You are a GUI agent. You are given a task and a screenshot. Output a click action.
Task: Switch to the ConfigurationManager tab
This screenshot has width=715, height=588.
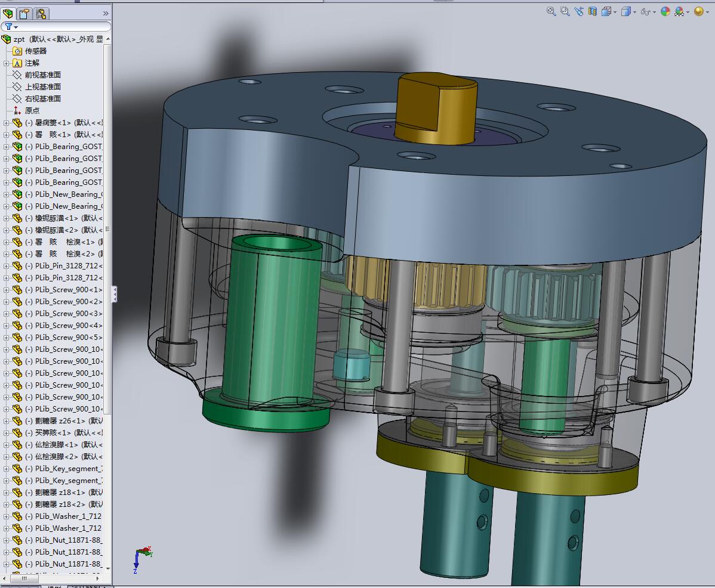click(x=41, y=13)
